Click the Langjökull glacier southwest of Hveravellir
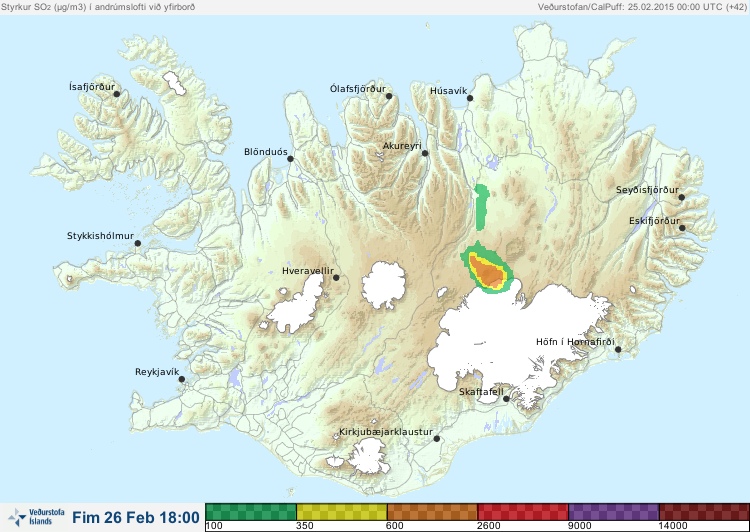 click(298, 306)
